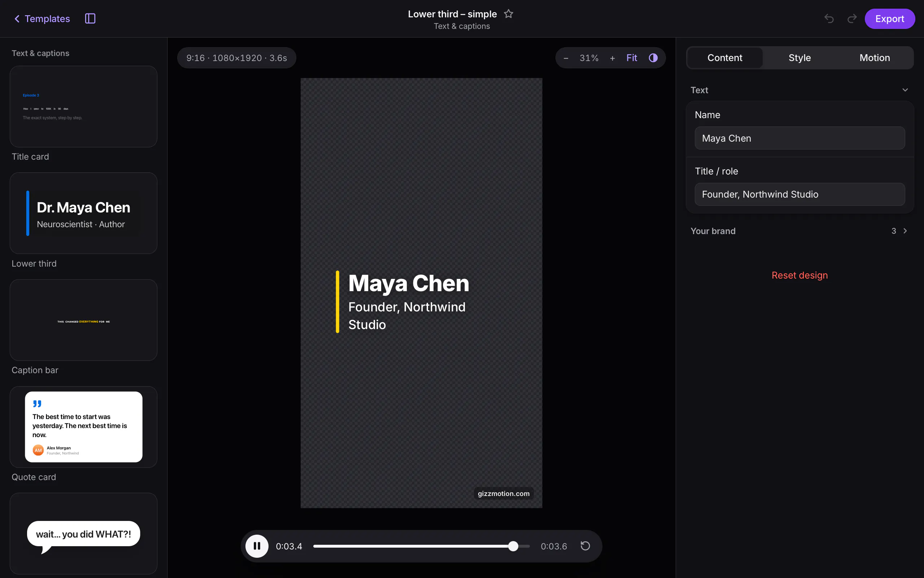
Task: Click Reset design
Action: pyautogui.click(x=799, y=275)
